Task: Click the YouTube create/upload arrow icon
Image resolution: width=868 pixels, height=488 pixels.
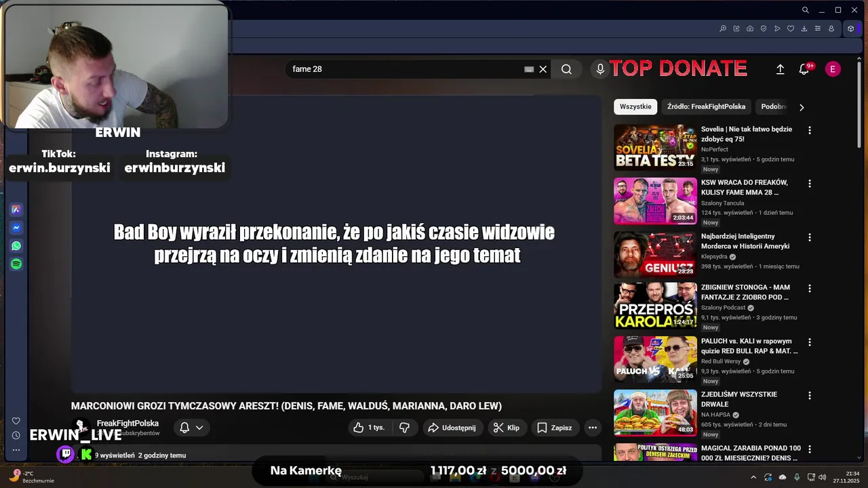Action: (x=781, y=69)
